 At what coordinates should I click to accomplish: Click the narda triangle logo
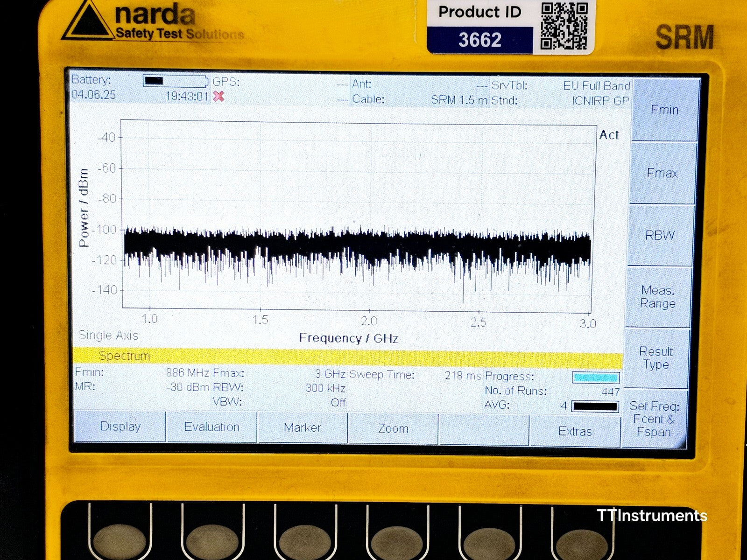[x=88, y=22]
